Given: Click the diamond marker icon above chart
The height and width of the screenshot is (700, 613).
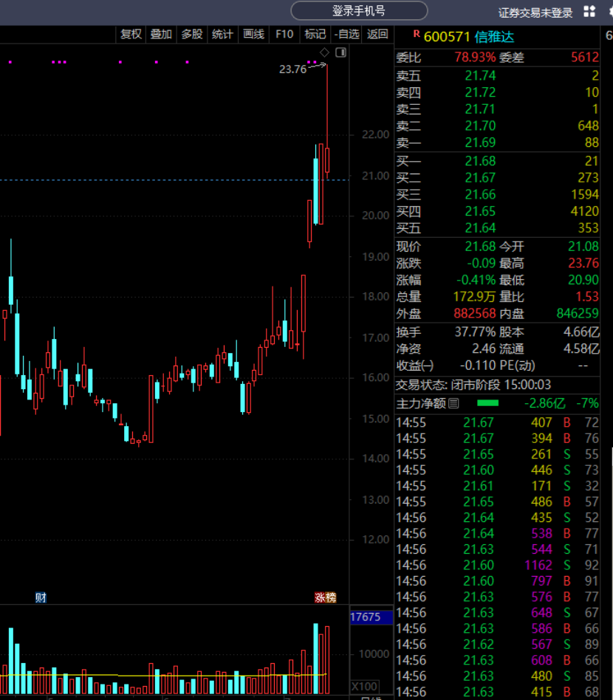Looking at the screenshot, I should point(324,52).
